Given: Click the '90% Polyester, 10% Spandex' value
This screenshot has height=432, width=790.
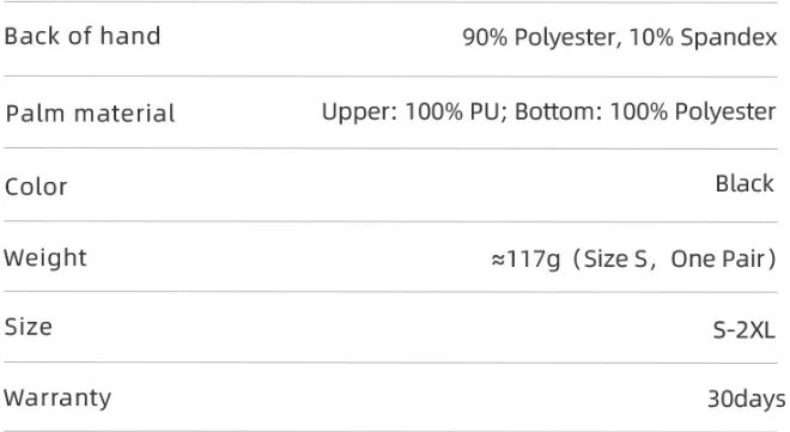Looking at the screenshot, I should pos(620,37).
